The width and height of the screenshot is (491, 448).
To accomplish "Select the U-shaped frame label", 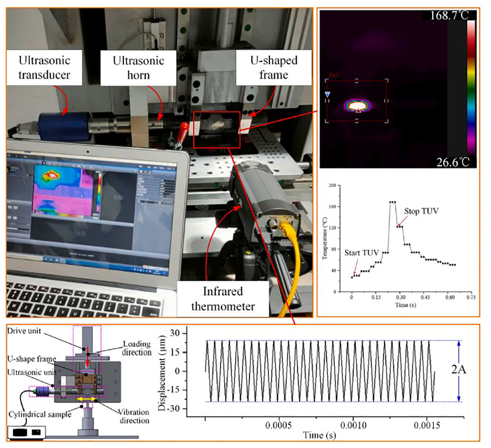I will coord(274,68).
